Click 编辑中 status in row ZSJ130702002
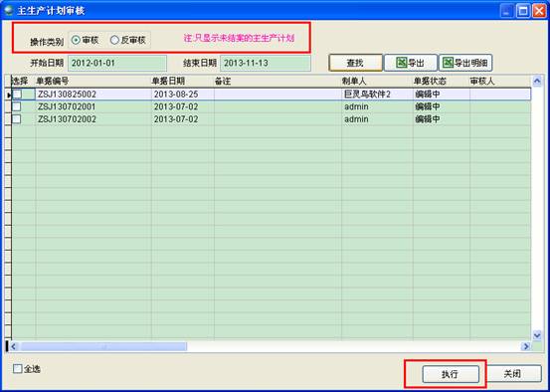The height and width of the screenshot is (392, 550). (x=442, y=119)
